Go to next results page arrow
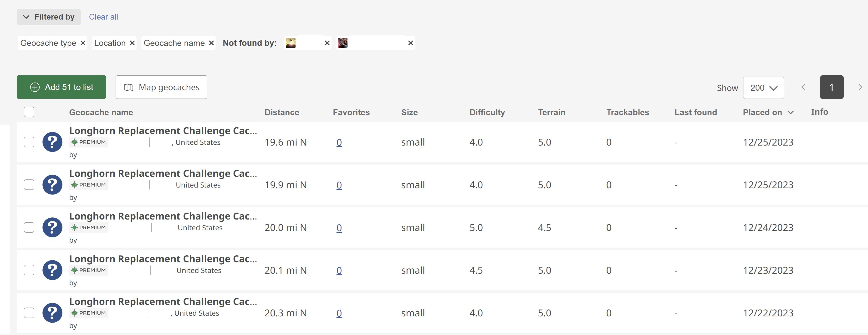This screenshot has width=868, height=335. (x=860, y=87)
